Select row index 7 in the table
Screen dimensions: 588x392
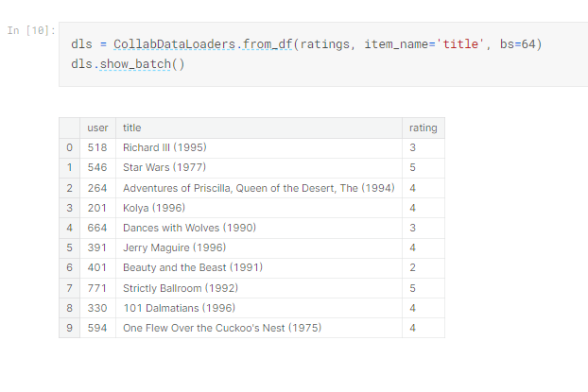coord(69,287)
